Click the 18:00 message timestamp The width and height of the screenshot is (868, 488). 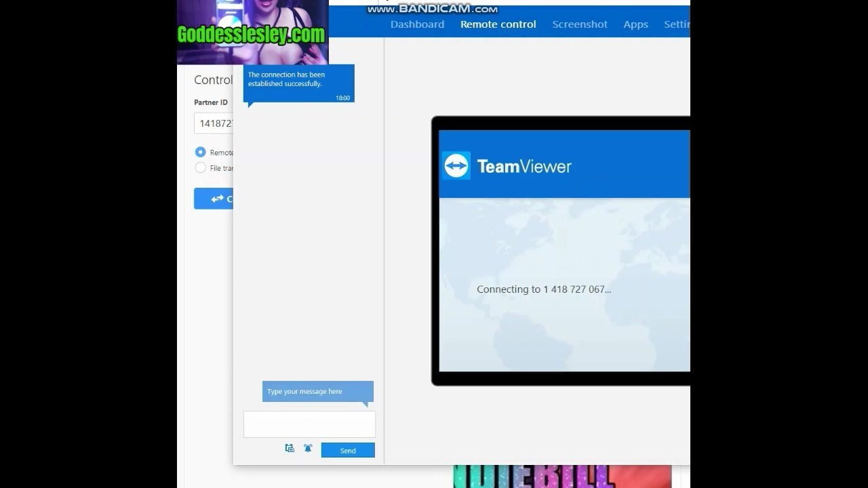click(342, 98)
